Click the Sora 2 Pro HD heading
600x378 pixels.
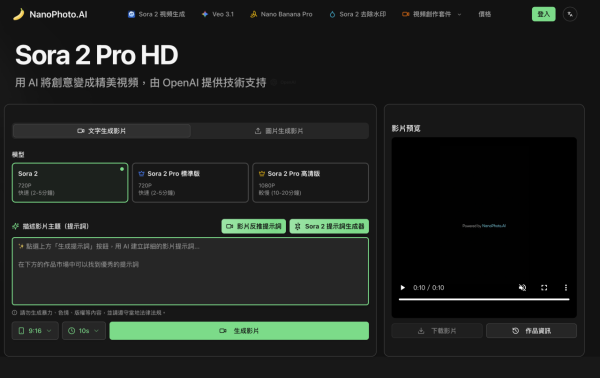click(96, 55)
